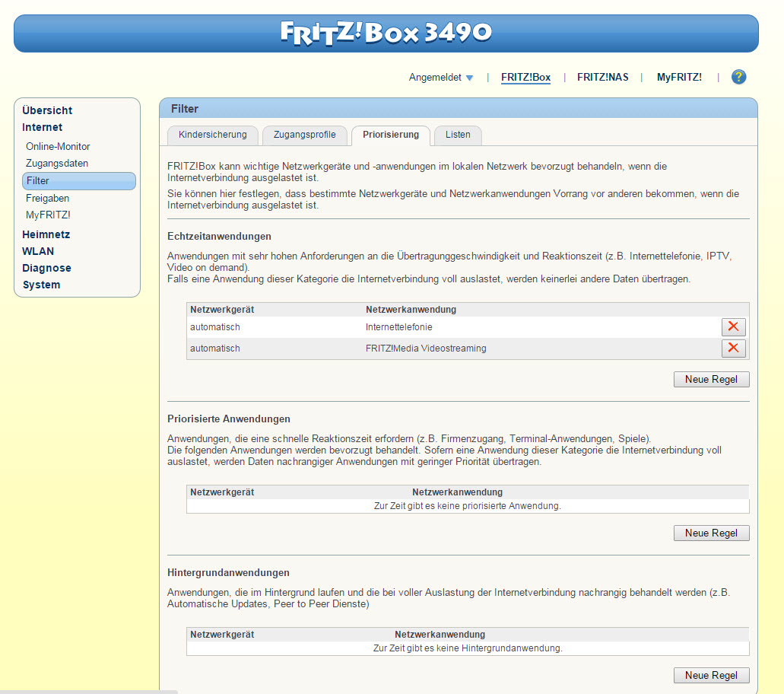The height and width of the screenshot is (694, 784).
Task: Click 'Zur Zeit gibt es keine priorisierte Anwendung.'
Action: (468, 506)
